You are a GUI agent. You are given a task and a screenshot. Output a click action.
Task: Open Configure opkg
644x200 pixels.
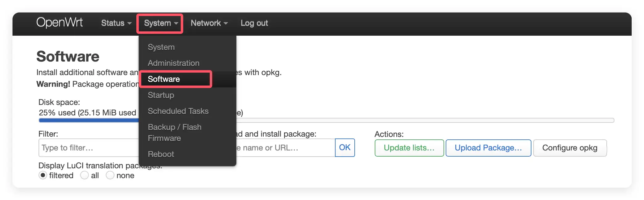tap(570, 148)
